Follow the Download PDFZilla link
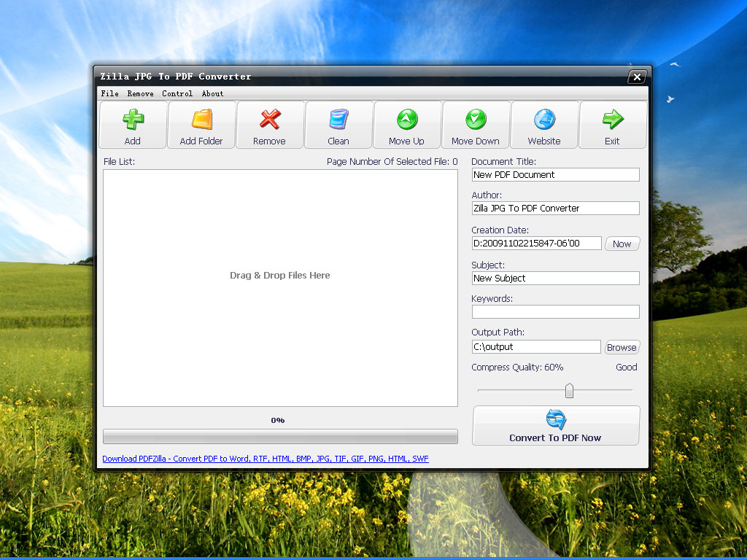 266,459
